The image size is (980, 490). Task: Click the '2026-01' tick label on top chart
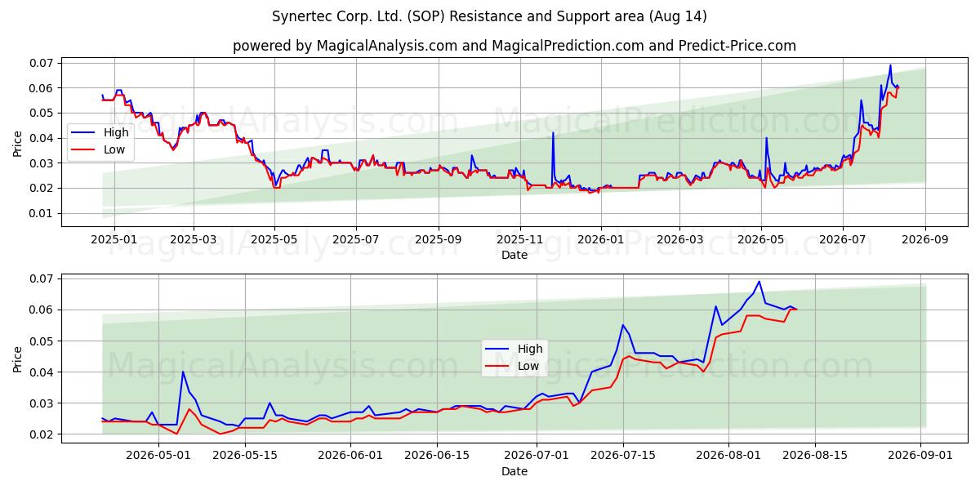pos(601,239)
